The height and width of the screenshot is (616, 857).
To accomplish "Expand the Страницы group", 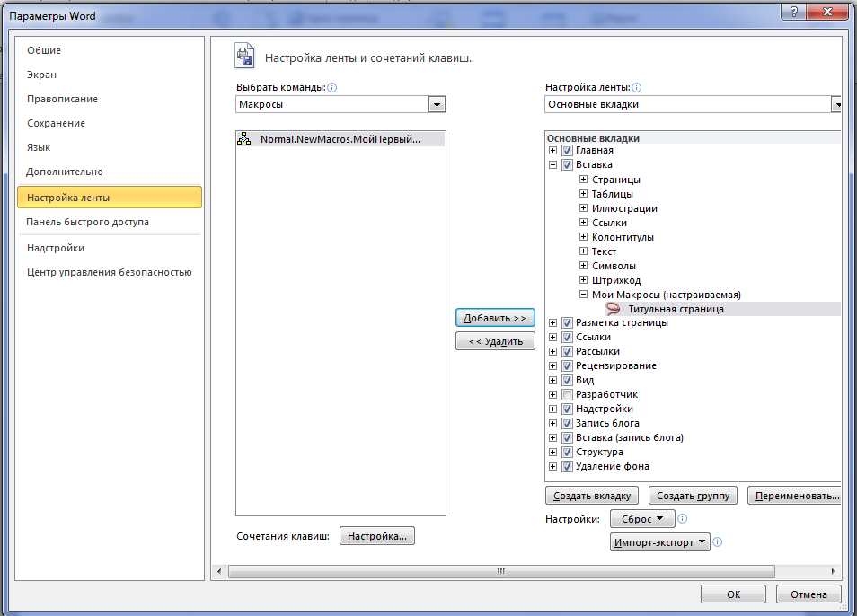I will pyautogui.click(x=583, y=179).
